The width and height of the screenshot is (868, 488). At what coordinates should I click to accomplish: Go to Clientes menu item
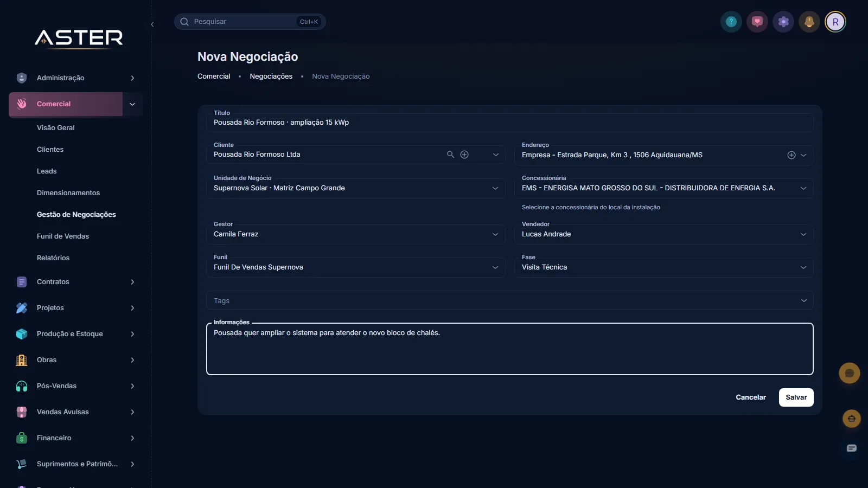click(x=50, y=150)
